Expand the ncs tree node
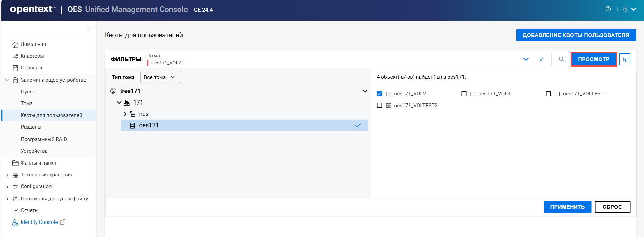The width and height of the screenshot is (644, 237). pyautogui.click(x=125, y=114)
